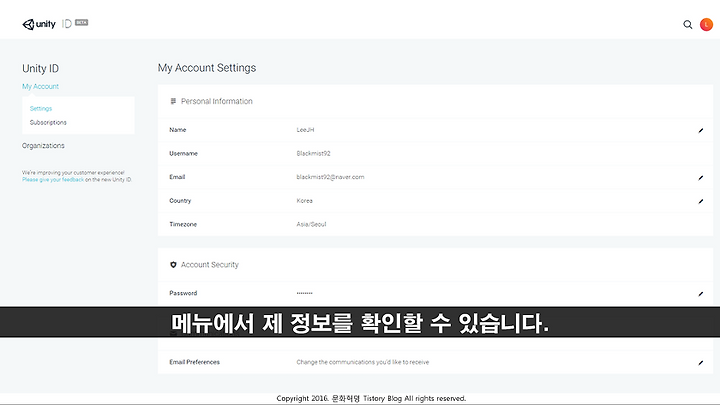Click the My Account Settings heading

207,68
